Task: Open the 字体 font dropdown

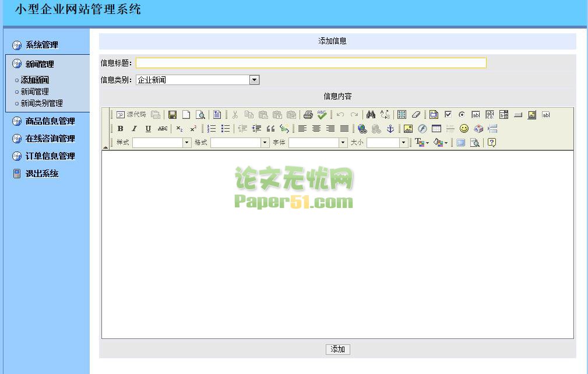Action: pyautogui.click(x=318, y=142)
